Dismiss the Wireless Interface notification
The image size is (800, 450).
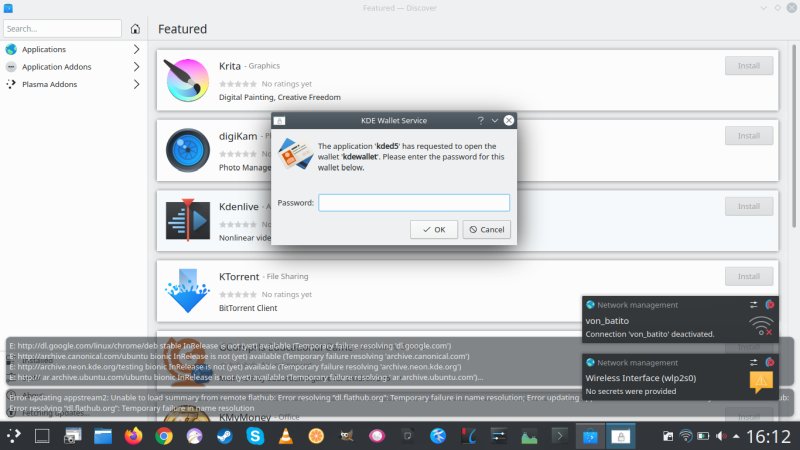point(769,362)
